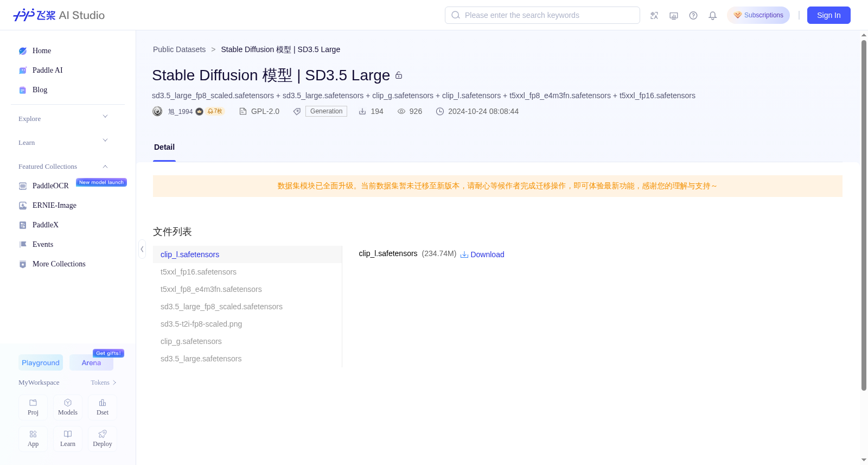Click the page vertical scrollbar

864,215
